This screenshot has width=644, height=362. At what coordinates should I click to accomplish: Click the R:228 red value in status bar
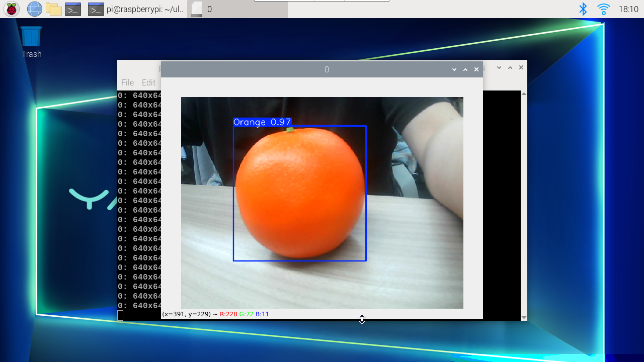pyautogui.click(x=228, y=314)
